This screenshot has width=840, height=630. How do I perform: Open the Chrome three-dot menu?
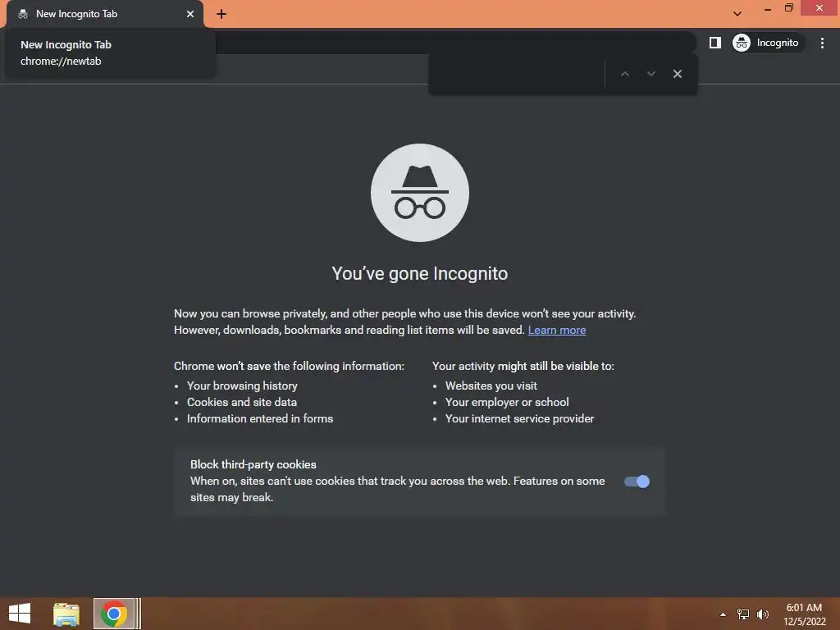coord(822,43)
